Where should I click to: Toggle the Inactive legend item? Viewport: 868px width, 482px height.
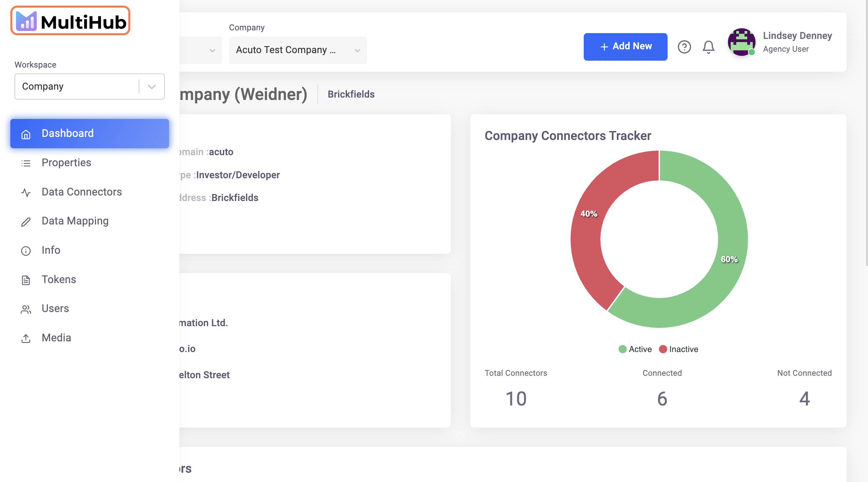679,349
